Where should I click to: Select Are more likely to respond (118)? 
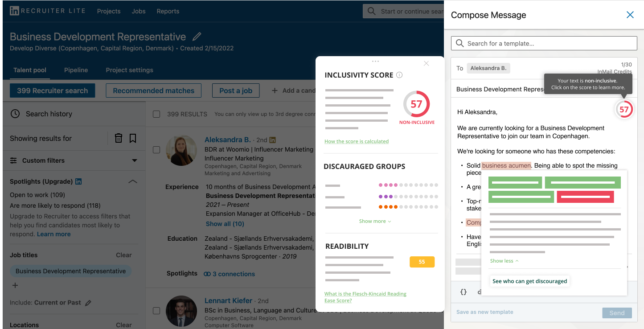(55, 206)
